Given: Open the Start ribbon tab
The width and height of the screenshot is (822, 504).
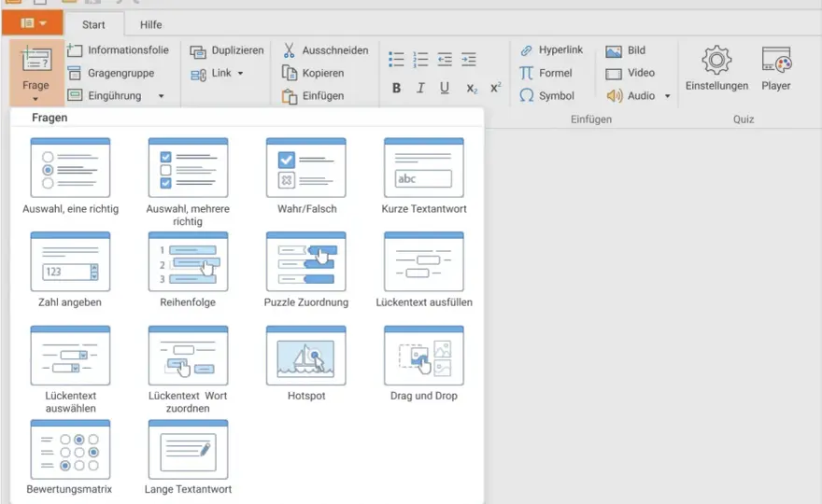Looking at the screenshot, I should pos(93,24).
